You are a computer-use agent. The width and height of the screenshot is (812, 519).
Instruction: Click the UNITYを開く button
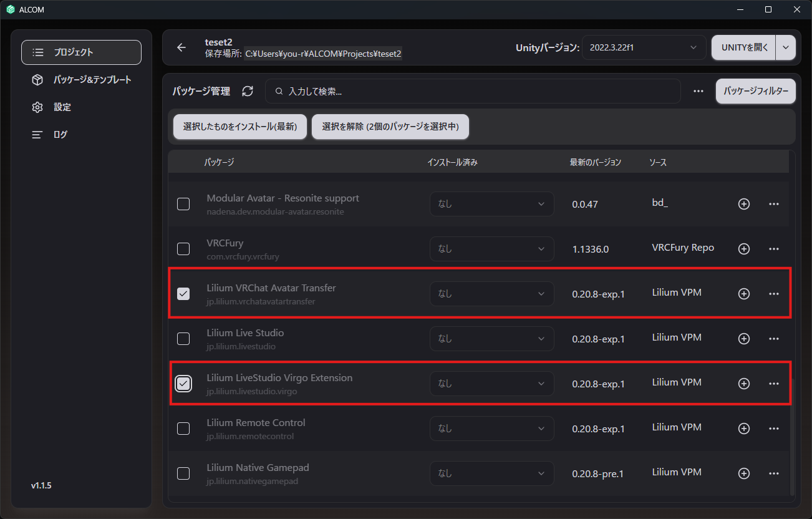pyautogui.click(x=744, y=47)
